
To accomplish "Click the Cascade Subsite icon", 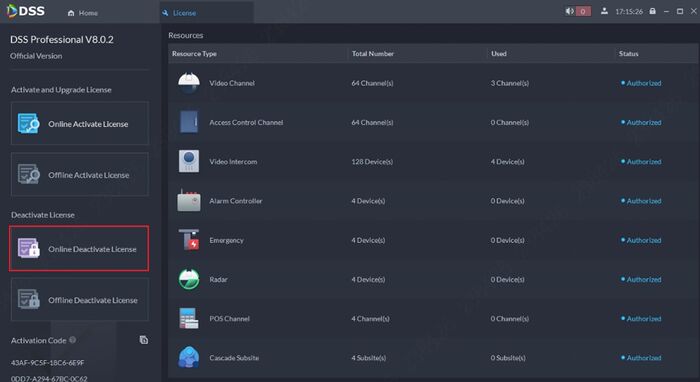I will pos(189,357).
